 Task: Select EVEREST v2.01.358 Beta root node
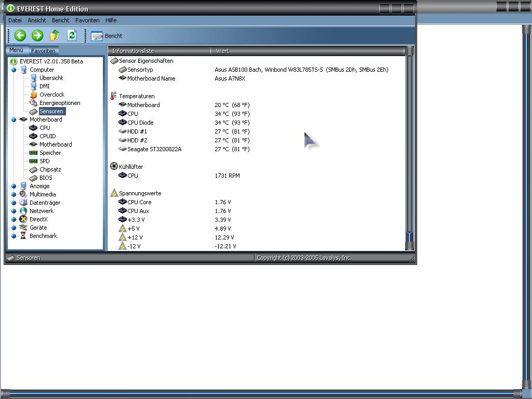point(51,61)
